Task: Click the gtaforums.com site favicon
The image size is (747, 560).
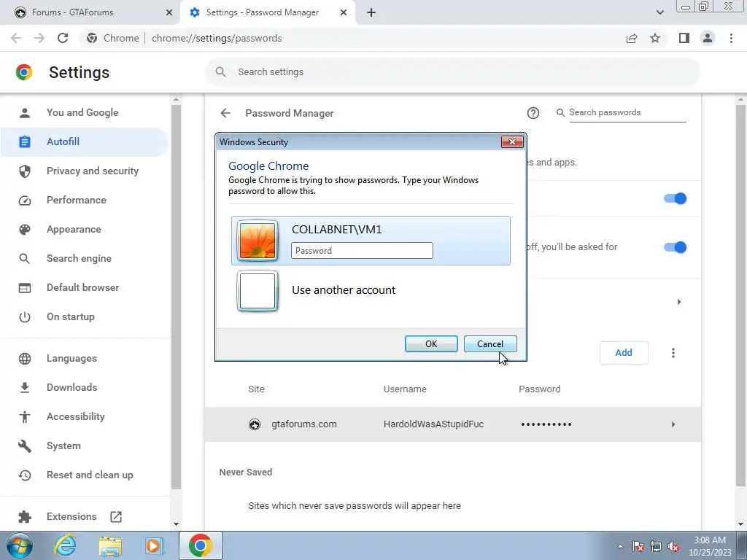Action: click(x=255, y=424)
